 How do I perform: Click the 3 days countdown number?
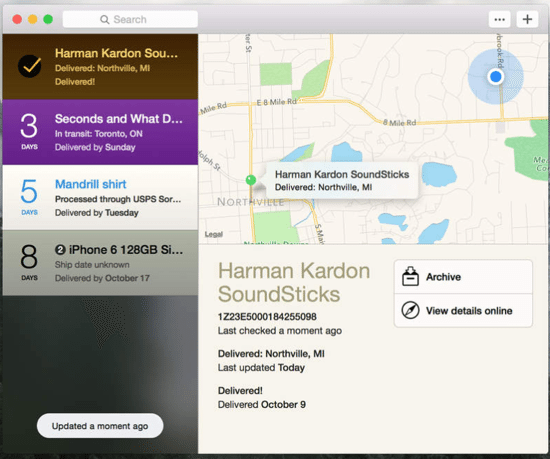point(29,126)
